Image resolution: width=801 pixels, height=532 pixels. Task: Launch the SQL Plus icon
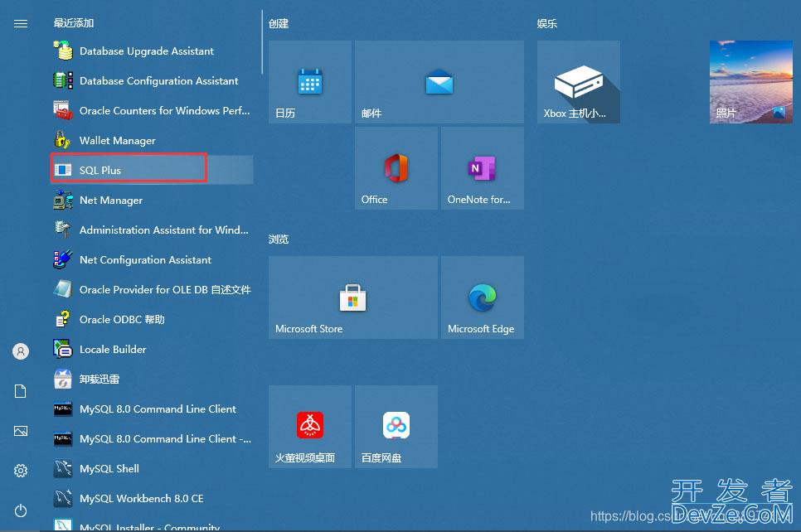63,170
